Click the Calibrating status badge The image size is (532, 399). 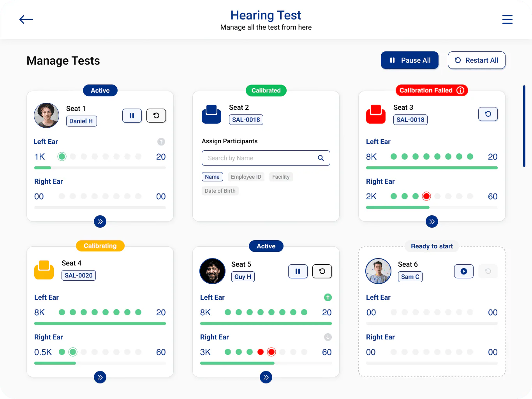pos(100,246)
